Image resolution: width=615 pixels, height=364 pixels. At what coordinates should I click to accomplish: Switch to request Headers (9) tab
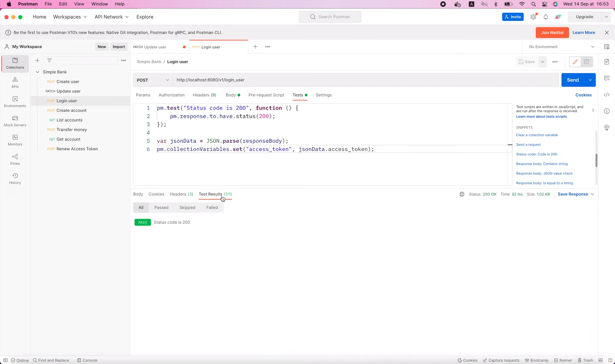[204, 95]
